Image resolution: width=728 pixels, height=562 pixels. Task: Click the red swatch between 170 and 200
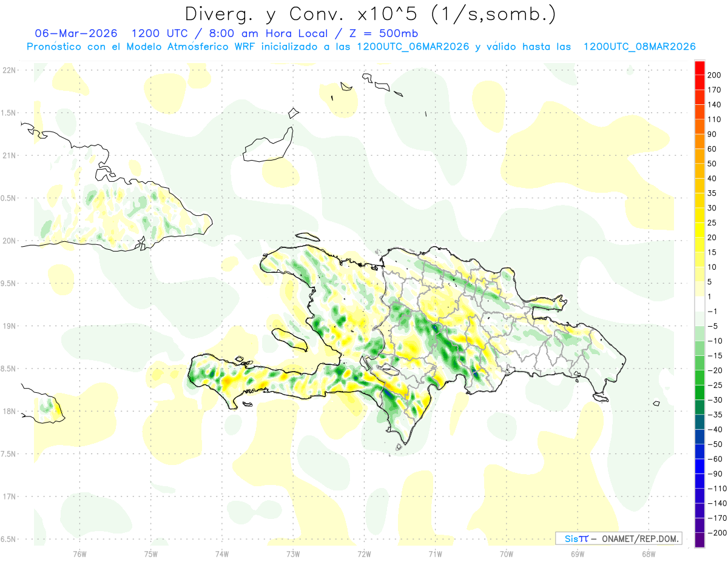pyautogui.click(x=699, y=82)
